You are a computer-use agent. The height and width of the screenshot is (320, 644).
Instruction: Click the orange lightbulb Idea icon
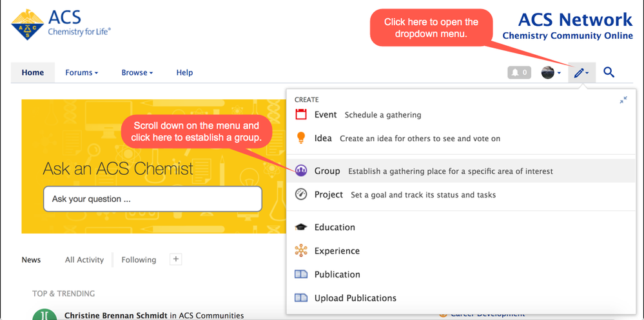(x=301, y=138)
